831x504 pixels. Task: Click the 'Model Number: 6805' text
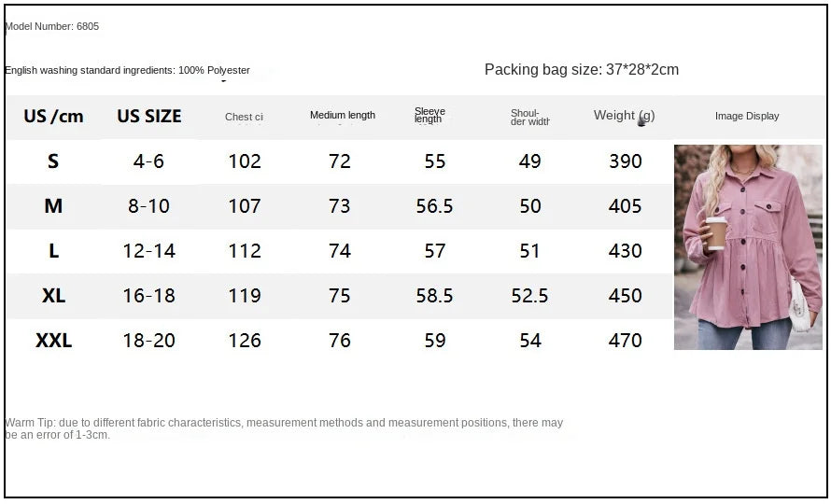point(52,26)
